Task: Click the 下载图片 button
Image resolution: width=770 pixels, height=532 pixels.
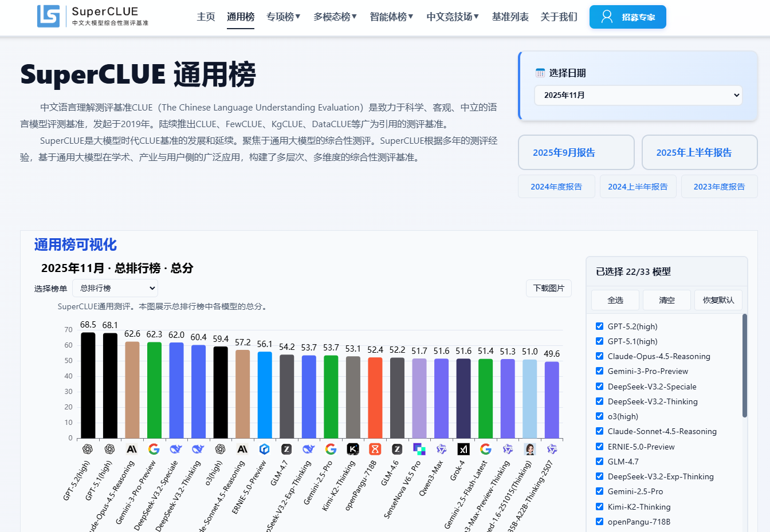Action: tap(548, 288)
